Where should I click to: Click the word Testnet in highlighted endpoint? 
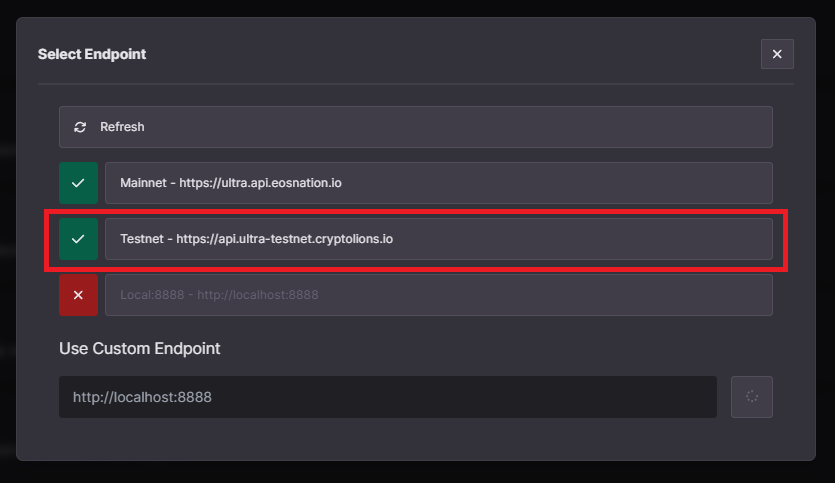click(x=142, y=239)
